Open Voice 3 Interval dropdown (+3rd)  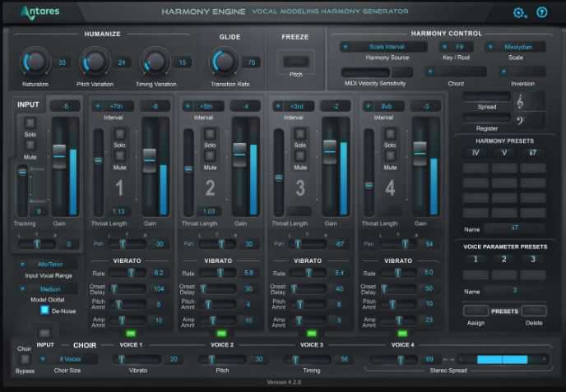294,106
